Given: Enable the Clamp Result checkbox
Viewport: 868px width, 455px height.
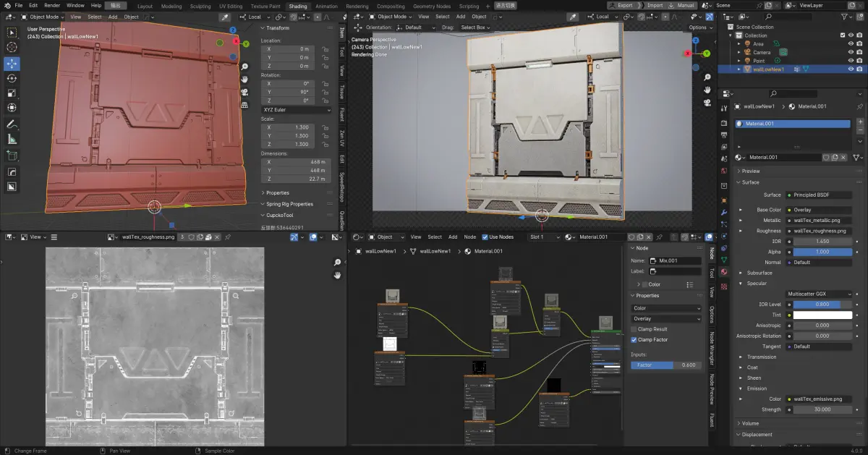Looking at the screenshot, I should 634,329.
